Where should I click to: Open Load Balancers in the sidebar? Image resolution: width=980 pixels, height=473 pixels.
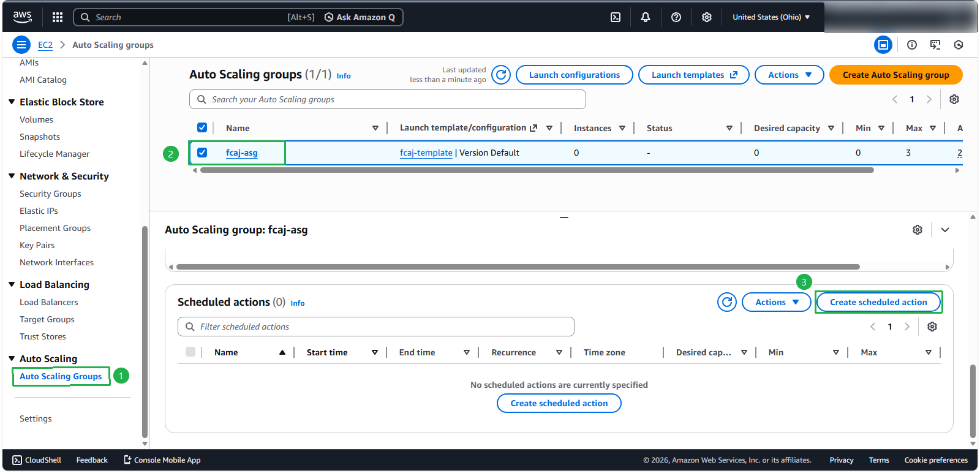(x=49, y=302)
